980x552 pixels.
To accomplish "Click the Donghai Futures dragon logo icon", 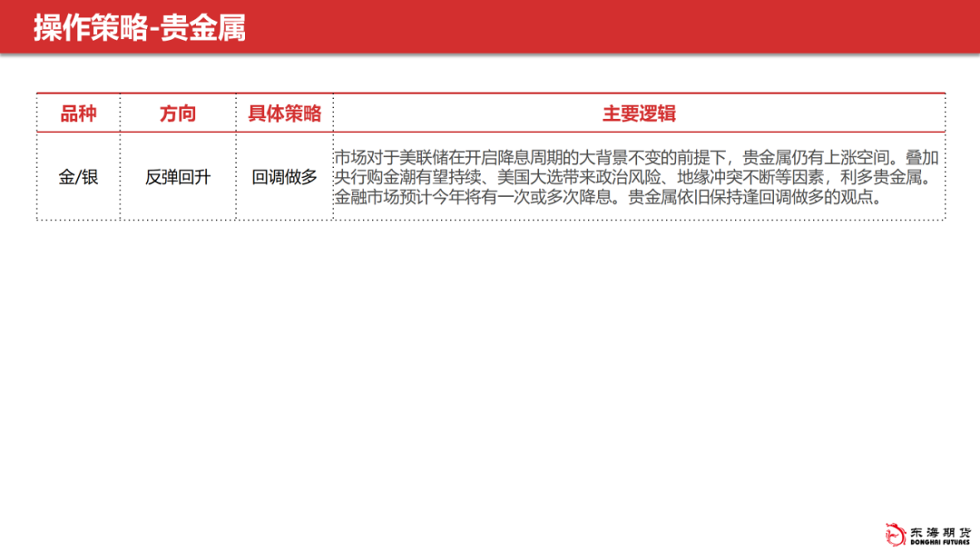I will [x=895, y=535].
